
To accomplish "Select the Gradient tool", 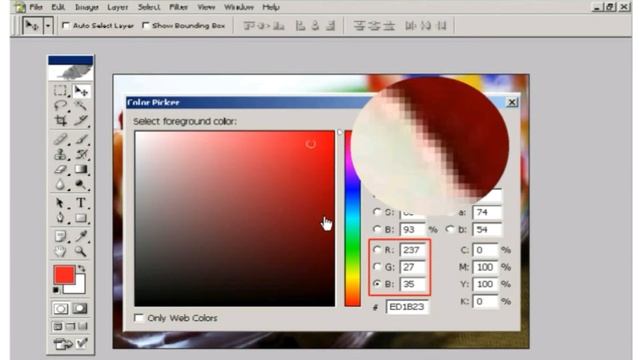I will click(x=81, y=169).
